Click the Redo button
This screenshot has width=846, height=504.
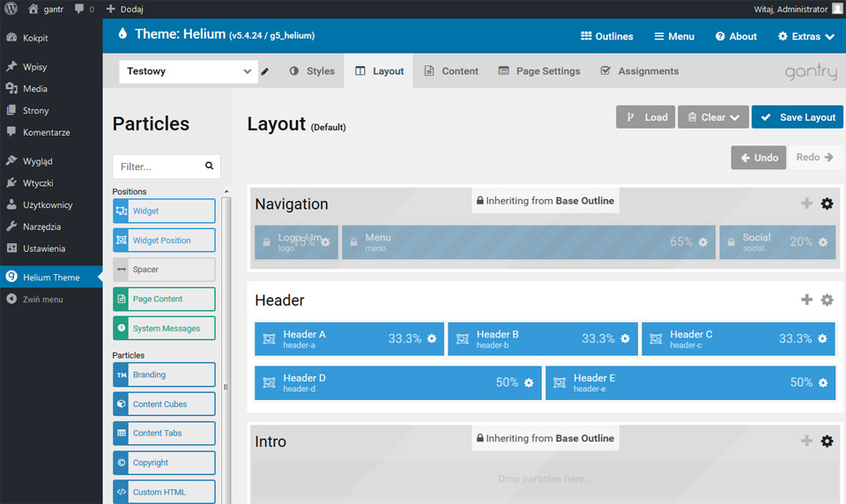(814, 157)
